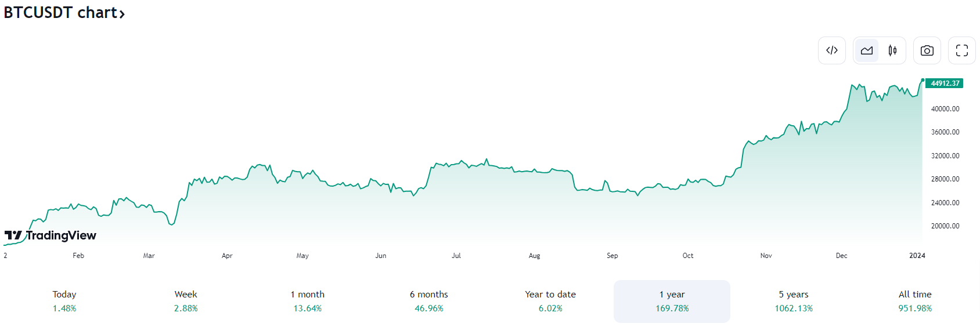The image size is (980, 327).
Task: Open the chart in fullscreen mode
Action: [962, 50]
